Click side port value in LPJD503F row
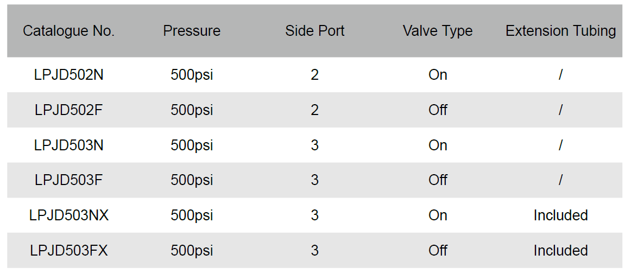This screenshot has height=280, width=644. pyautogui.click(x=315, y=180)
